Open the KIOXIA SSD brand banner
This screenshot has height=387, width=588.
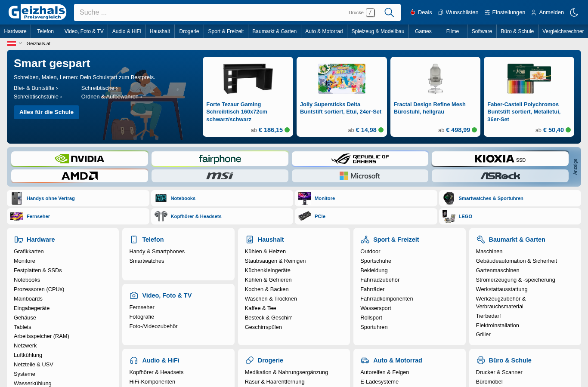point(500,159)
